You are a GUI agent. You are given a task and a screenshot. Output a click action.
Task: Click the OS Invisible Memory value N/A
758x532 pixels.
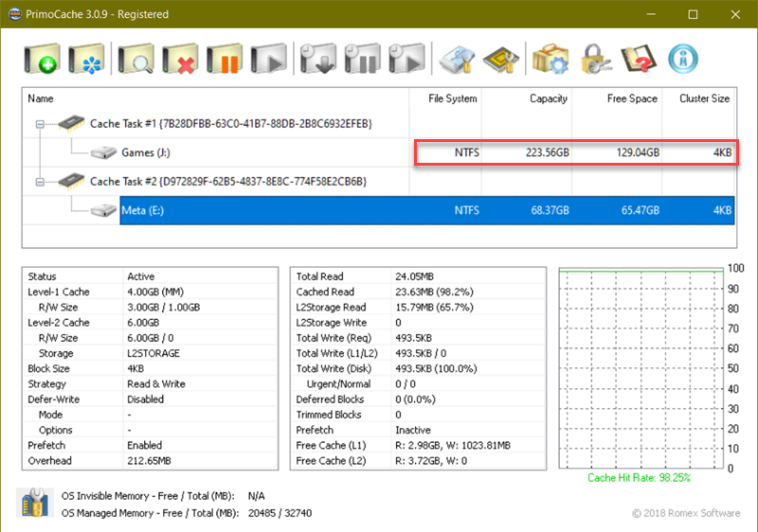(x=256, y=496)
